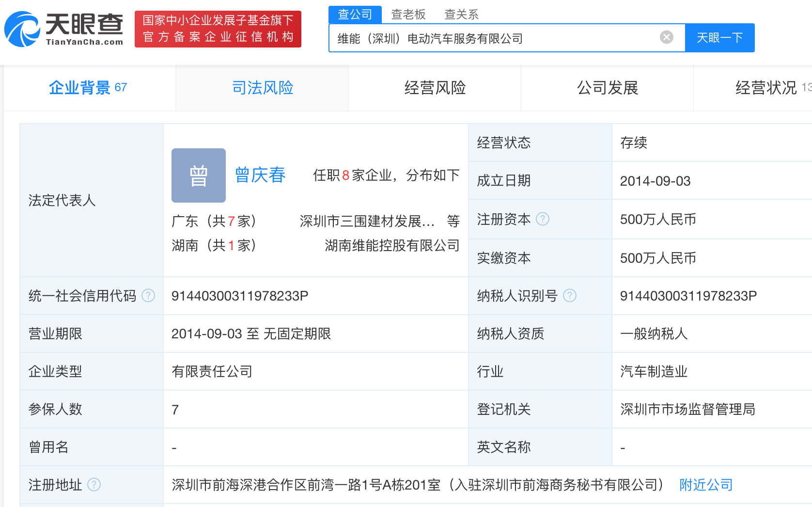Screen dimensions: 812x507
Task: Switch to 查老板 search tab
Action: click(408, 15)
